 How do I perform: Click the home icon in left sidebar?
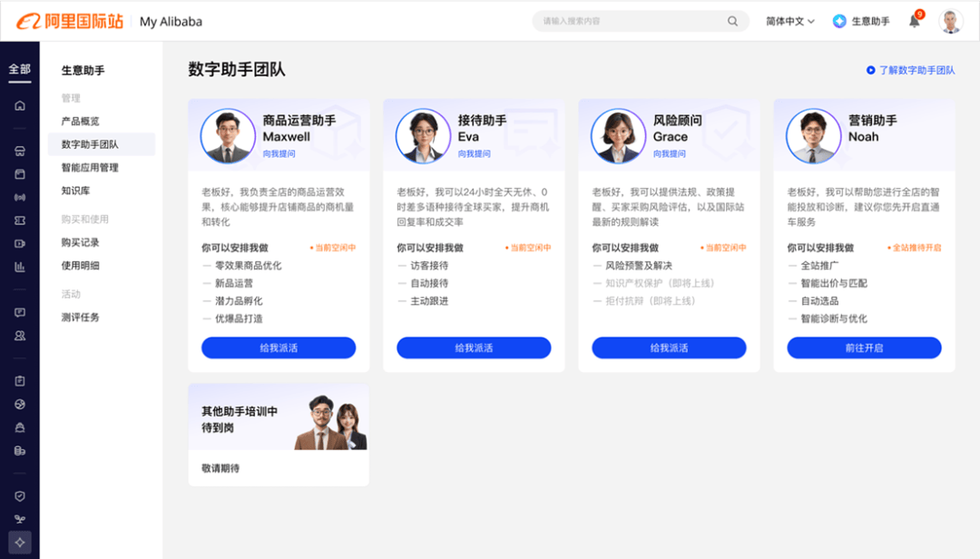[20, 105]
